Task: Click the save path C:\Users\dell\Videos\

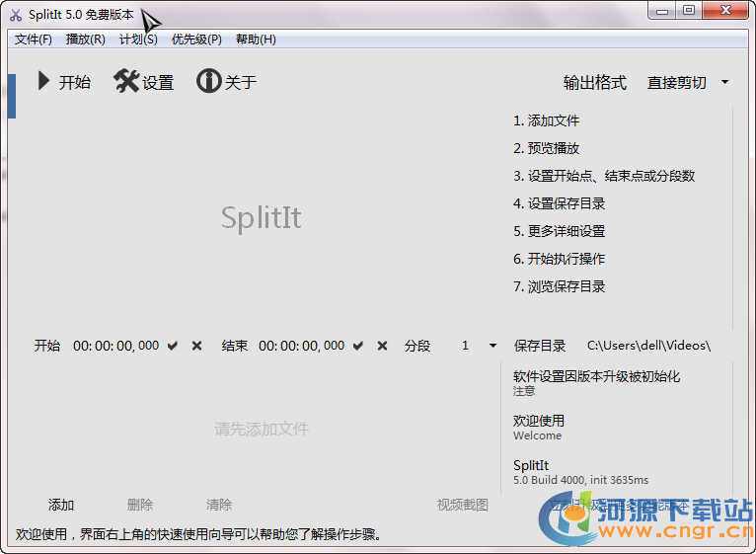Action: pos(649,346)
